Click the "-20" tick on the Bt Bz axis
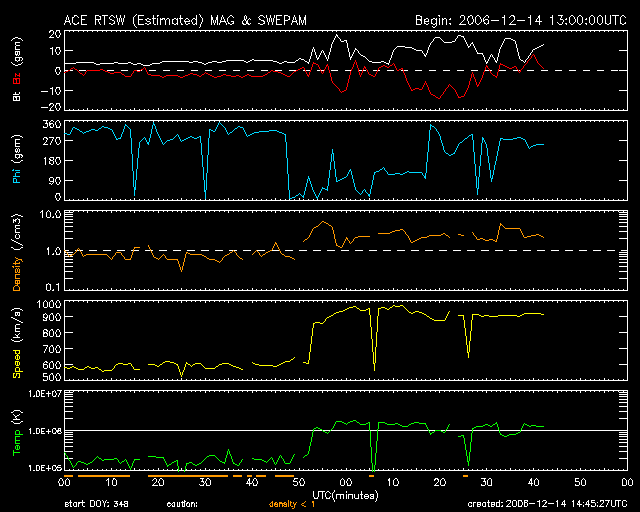Viewport: 640px width, 512px height. [x=51, y=107]
